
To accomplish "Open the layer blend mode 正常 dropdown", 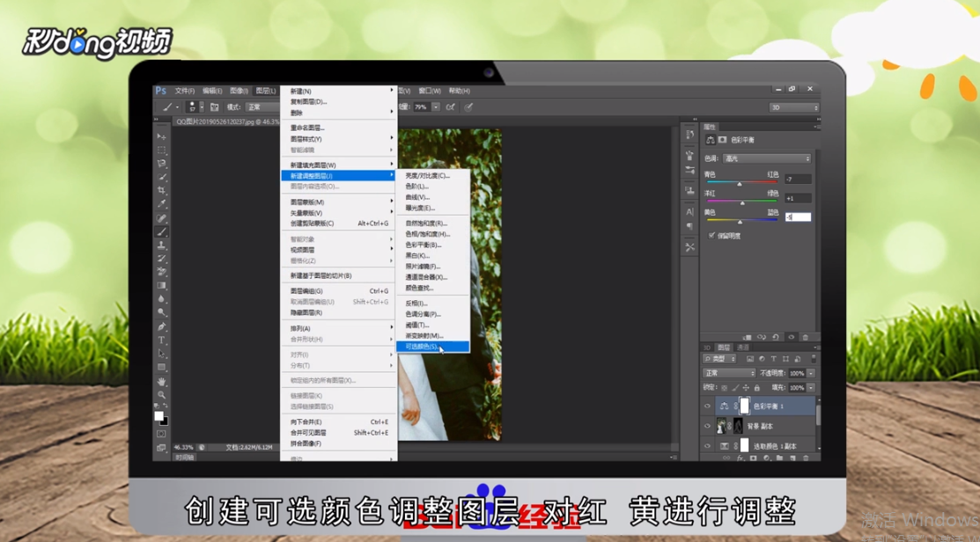I will tap(729, 373).
